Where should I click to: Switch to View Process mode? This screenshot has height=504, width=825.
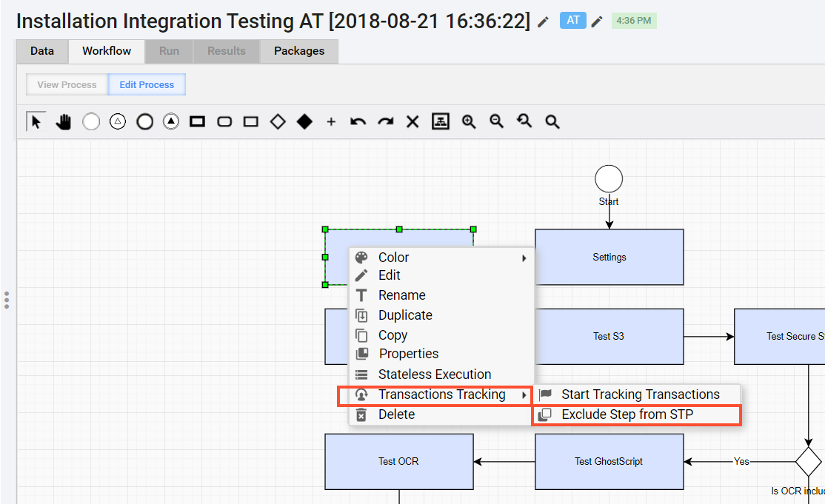point(67,84)
